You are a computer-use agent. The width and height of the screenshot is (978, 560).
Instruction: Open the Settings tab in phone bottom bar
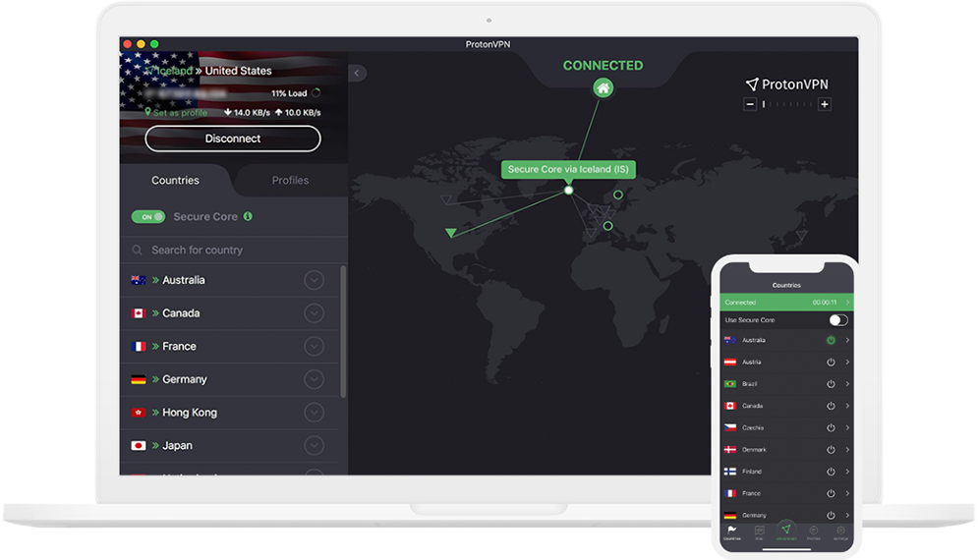[x=840, y=532]
